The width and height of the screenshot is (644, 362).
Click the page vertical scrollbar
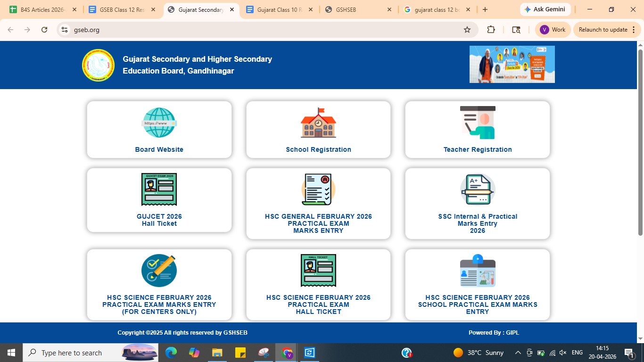640,141
